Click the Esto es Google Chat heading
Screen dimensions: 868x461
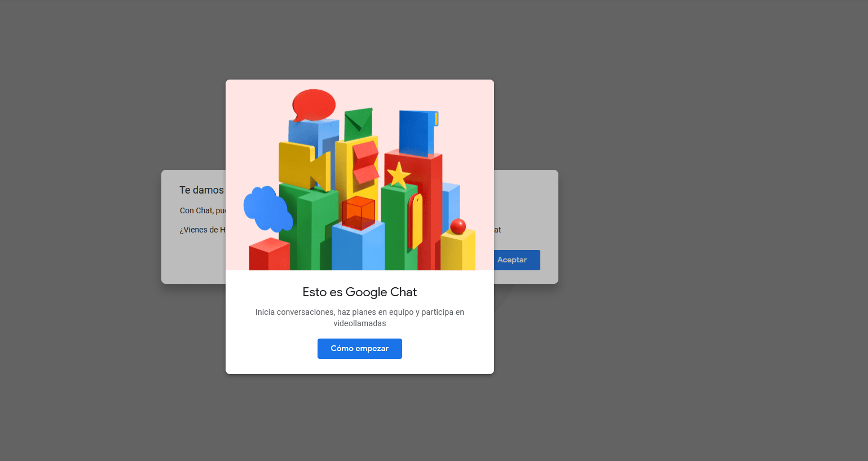[359, 292]
